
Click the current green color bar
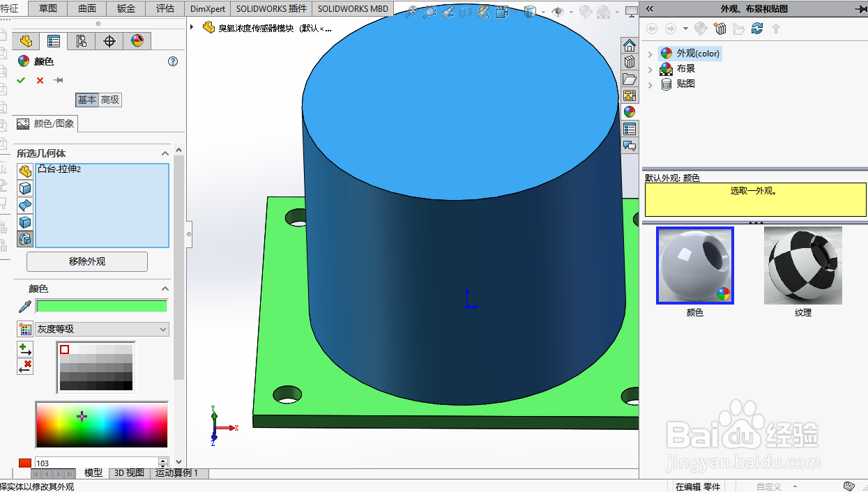pos(102,306)
